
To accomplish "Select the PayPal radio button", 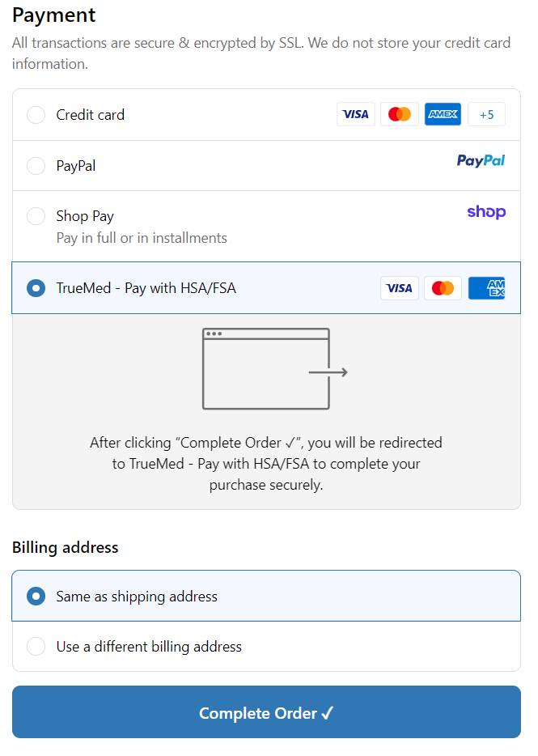I will [x=36, y=166].
